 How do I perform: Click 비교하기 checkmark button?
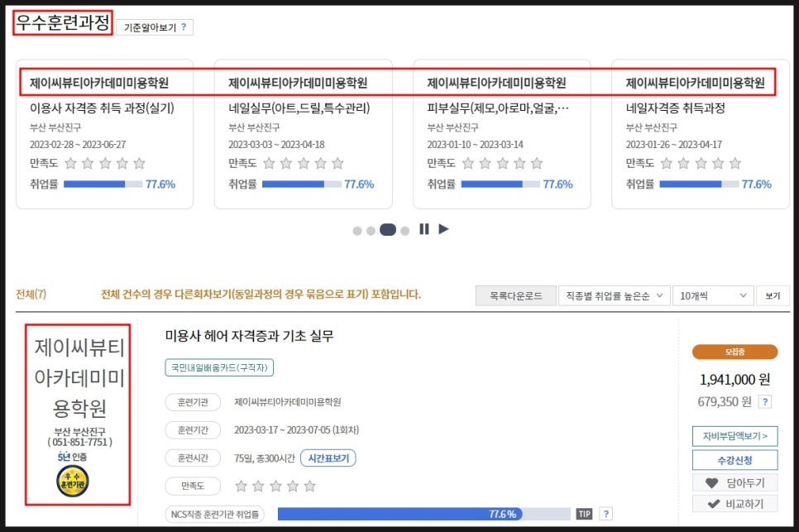click(734, 504)
